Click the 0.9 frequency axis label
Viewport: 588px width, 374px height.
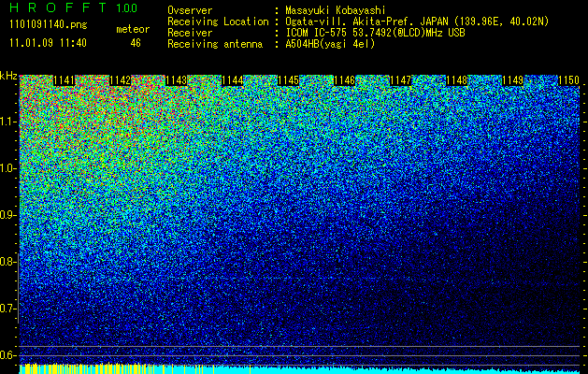(7, 215)
